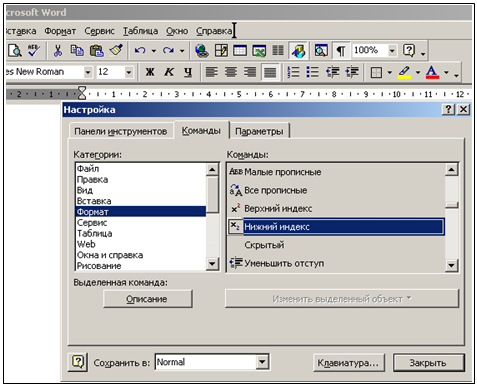Open Print Preview from the toolbar
The image size is (477, 387).
click(x=15, y=51)
